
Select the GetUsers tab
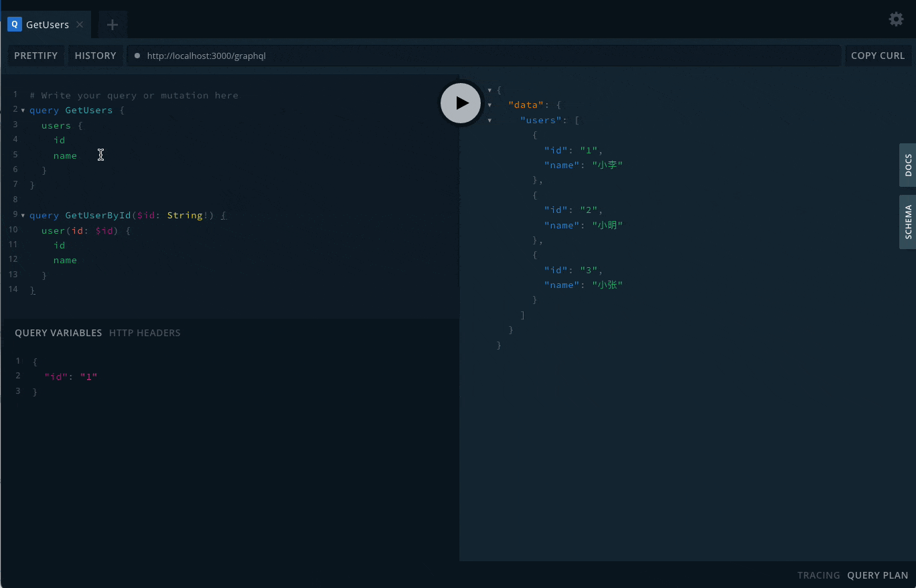coord(45,25)
